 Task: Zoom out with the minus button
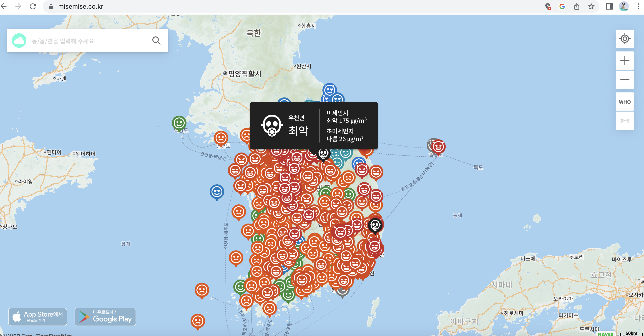click(624, 80)
